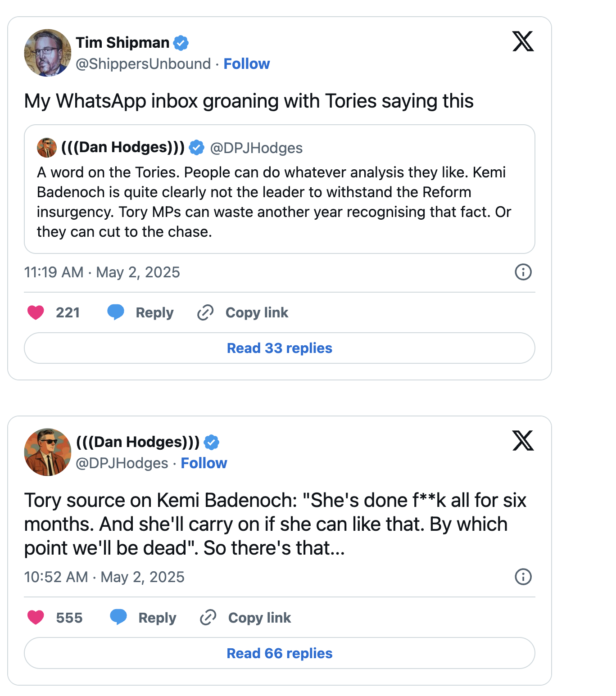Click X logo on Dan Hodges' tweet

[x=523, y=440]
